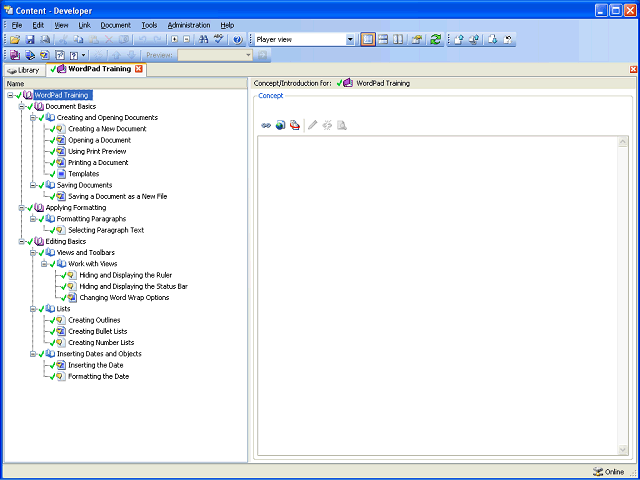
Task: Select the Creating a New Document topic
Action: pyautogui.click(x=107, y=129)
